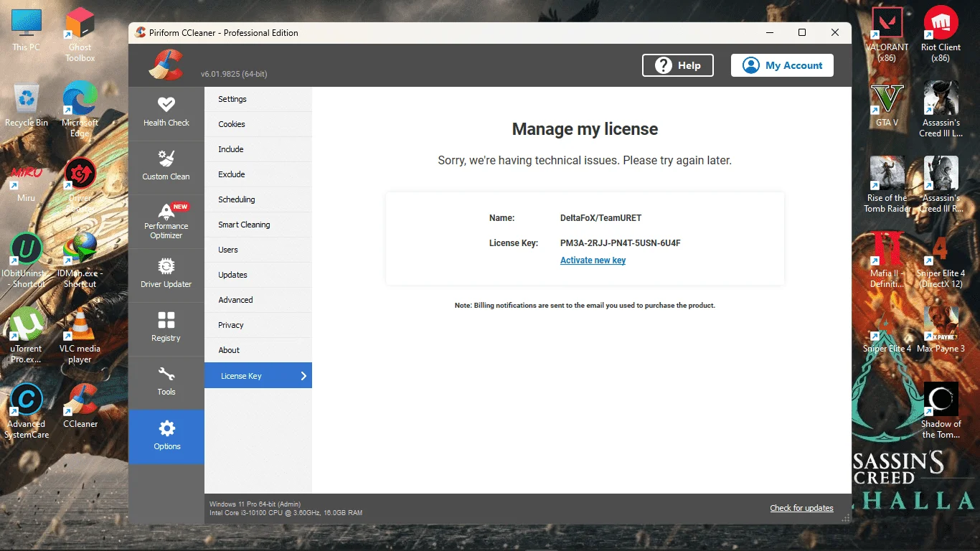Open the Users options page
Viewport: 980px width, 551px height.
tap(258, 250)
